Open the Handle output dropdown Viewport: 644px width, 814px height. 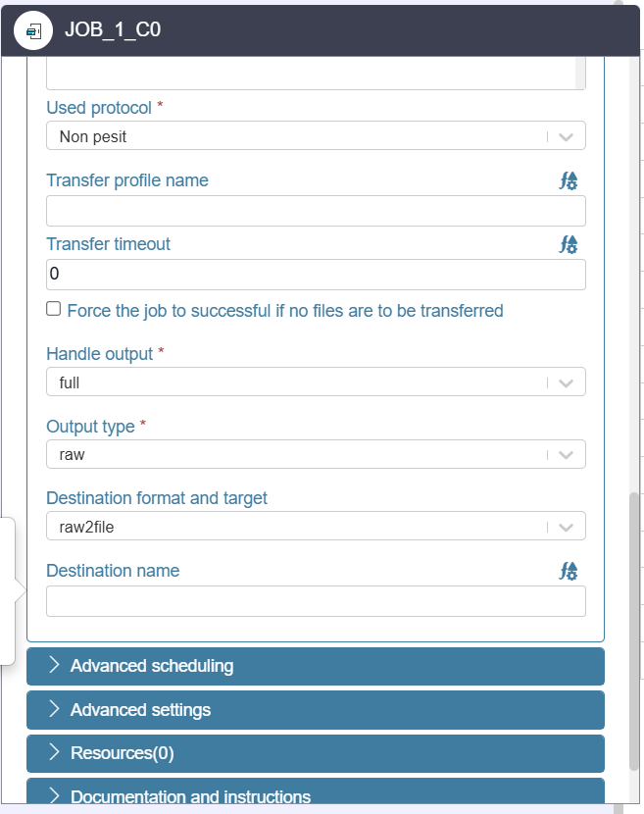pos(316,382)
